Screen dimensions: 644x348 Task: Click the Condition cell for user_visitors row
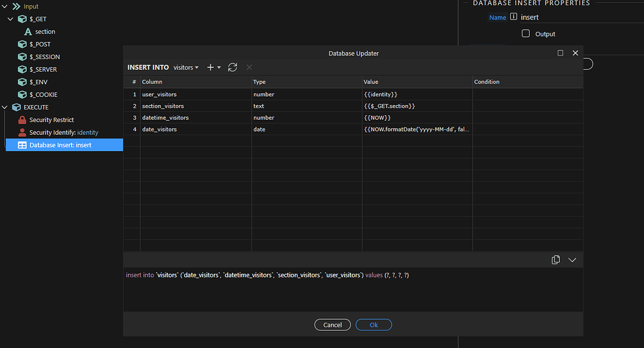coord(528,94)
